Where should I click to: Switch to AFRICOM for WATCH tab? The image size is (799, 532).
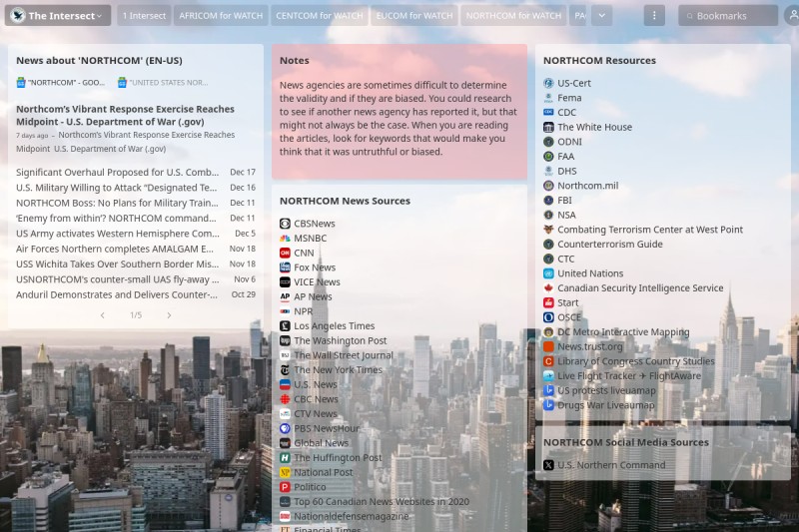tap(221, 16)
